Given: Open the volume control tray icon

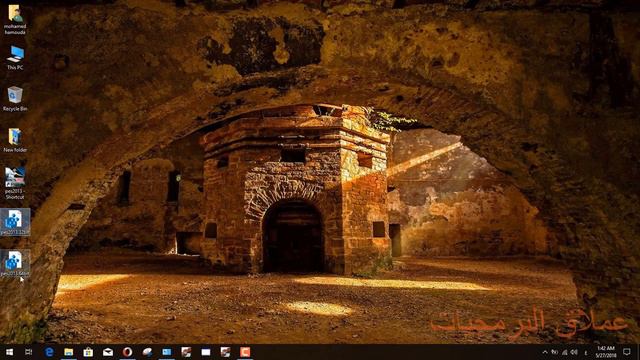Looking at the screenshot, I should [x=574, y=352].
